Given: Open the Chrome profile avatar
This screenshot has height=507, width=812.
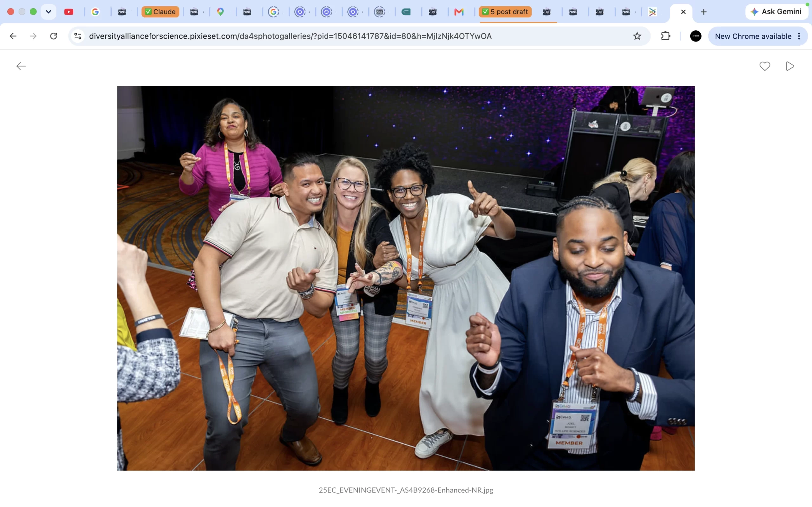Looking at the screenshot, I should (696, 36).
